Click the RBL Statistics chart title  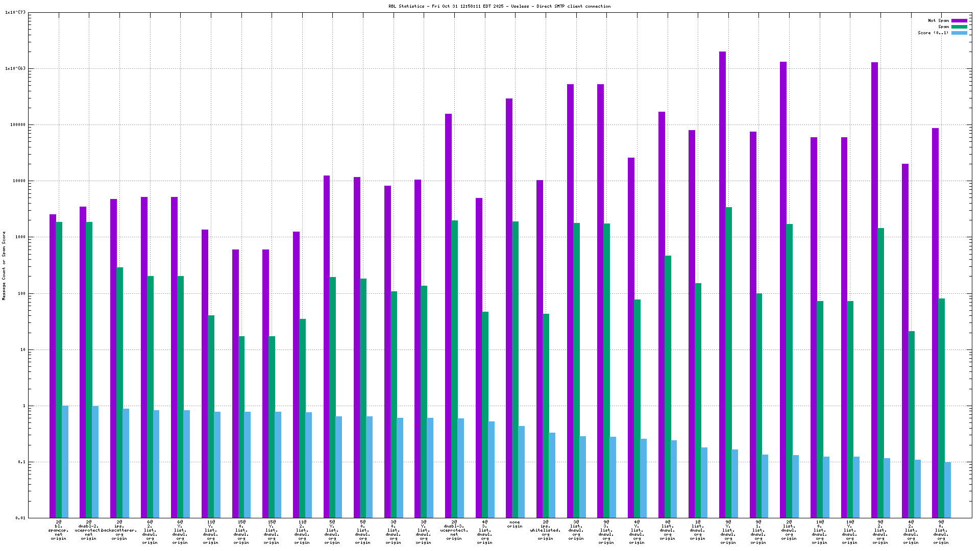(x=499, y=6)
